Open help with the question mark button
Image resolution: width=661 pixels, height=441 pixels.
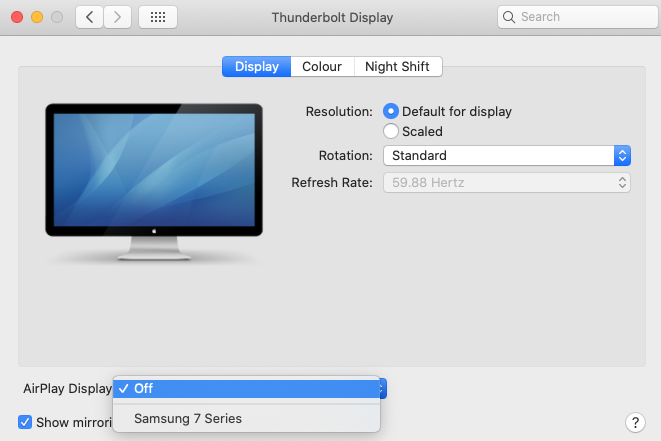coord(635,422)
